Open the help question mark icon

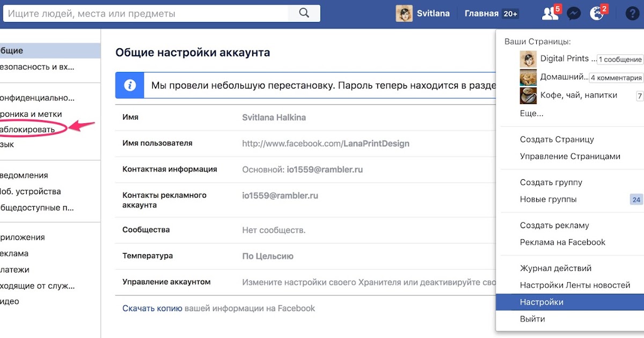click(x=632, y=13)
